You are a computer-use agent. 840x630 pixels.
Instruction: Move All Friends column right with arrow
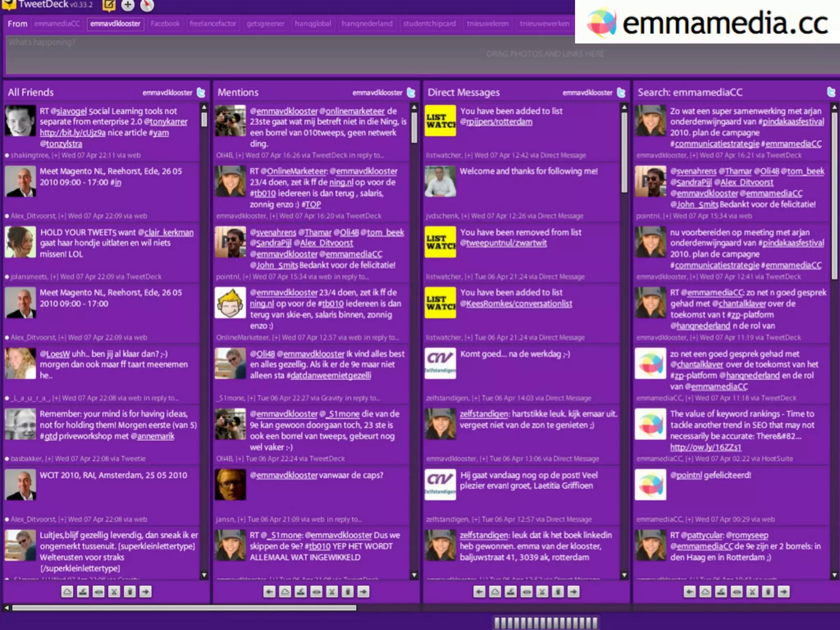[145, 591]
